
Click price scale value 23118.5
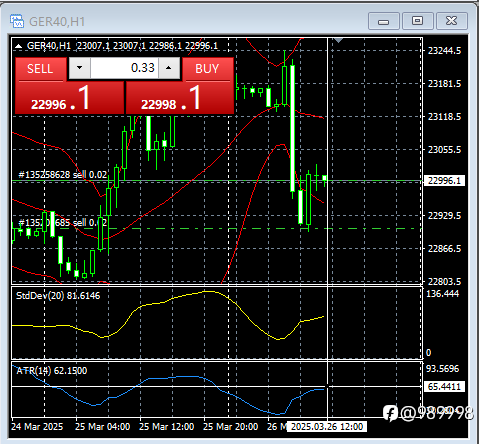tap(444, 117)
